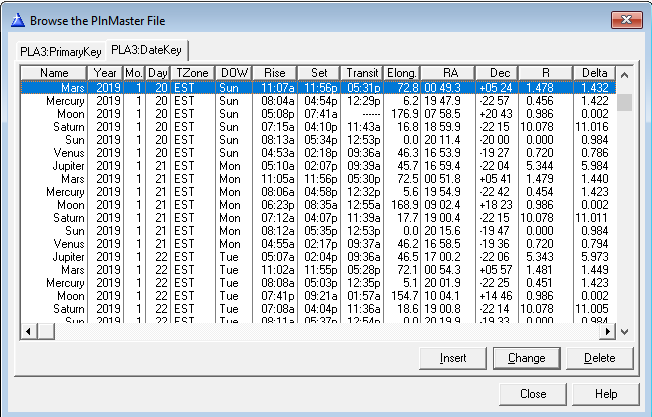Screen dimensions: 652x417
Task: Click the Delete button
Action: tap(598, 358)
